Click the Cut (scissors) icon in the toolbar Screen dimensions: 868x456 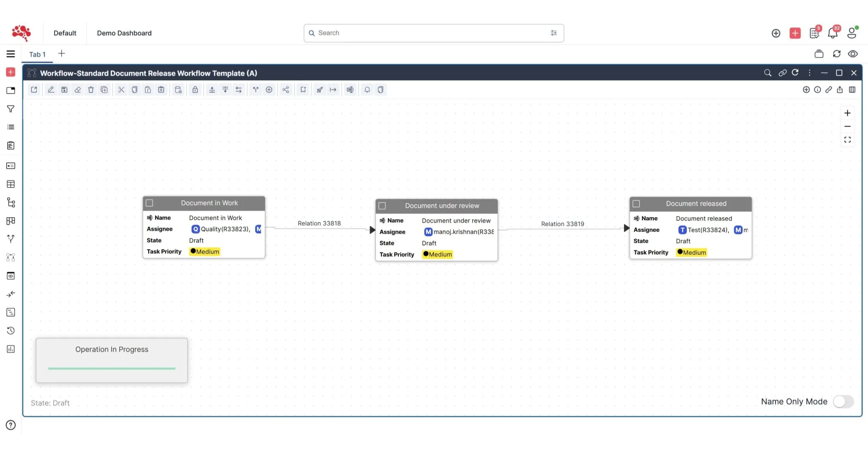[121, 89]
